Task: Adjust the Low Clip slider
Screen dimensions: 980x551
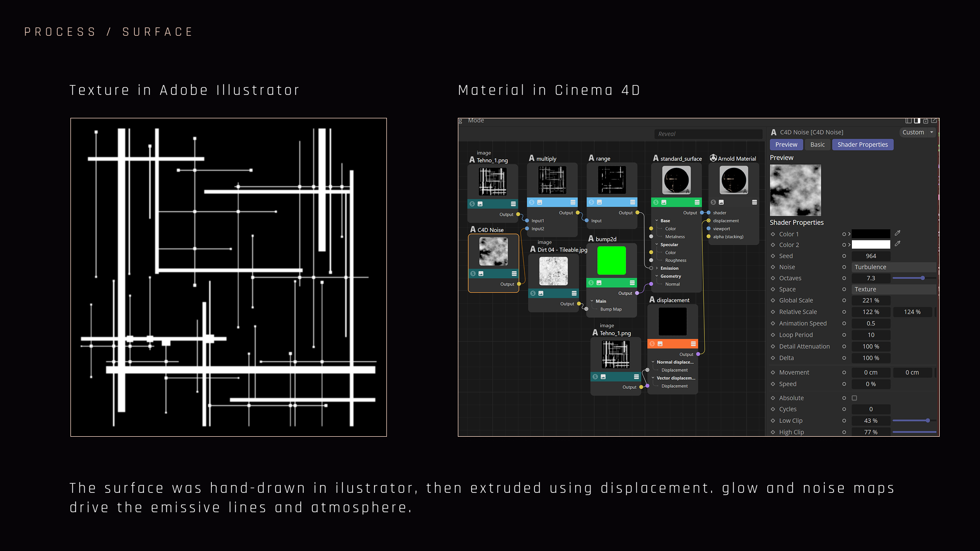Action: click(x=914, y=420)
